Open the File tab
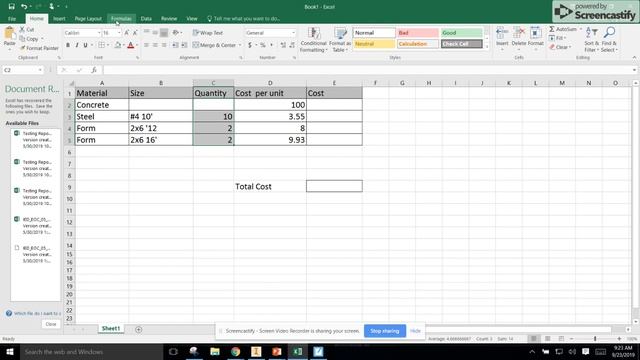This screenshot has width=640, height=360. pyautogui.click(x=12, y=19)
